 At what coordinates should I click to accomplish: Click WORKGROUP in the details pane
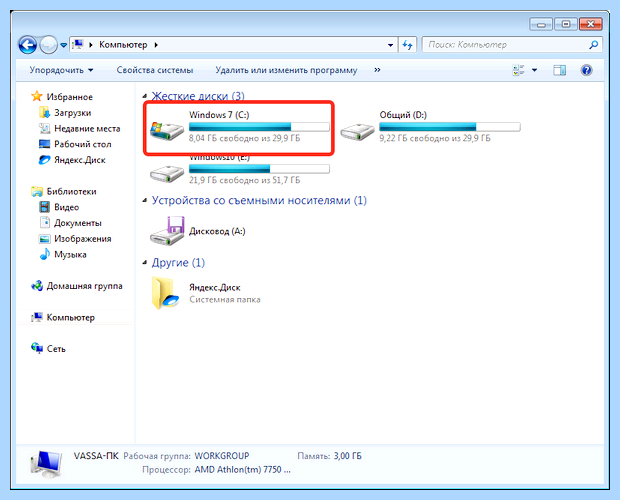pyautogui.click(x=222, y=456)
